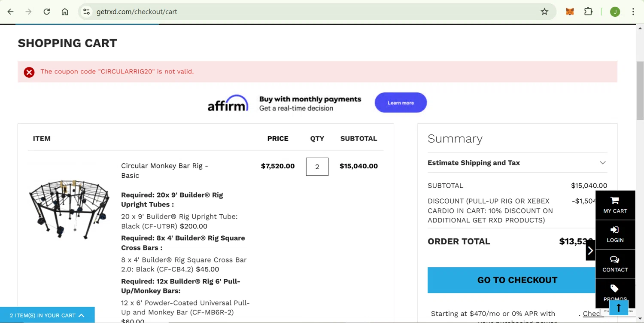644x323 pixels.
Task: Click the address bar URL
Action: click(x=137, y=12)
